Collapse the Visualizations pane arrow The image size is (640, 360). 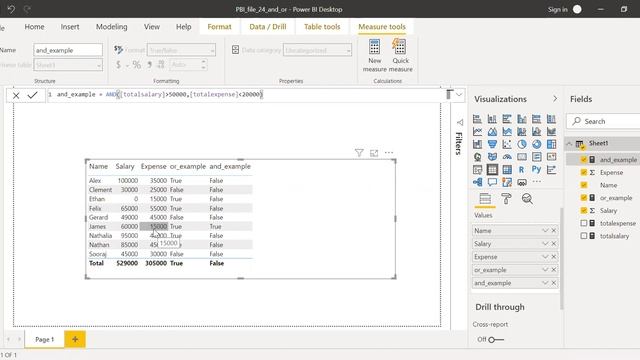555,99
